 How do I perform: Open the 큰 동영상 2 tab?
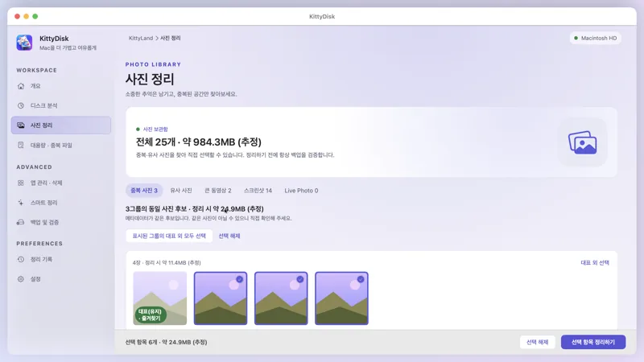pos(218,191)
